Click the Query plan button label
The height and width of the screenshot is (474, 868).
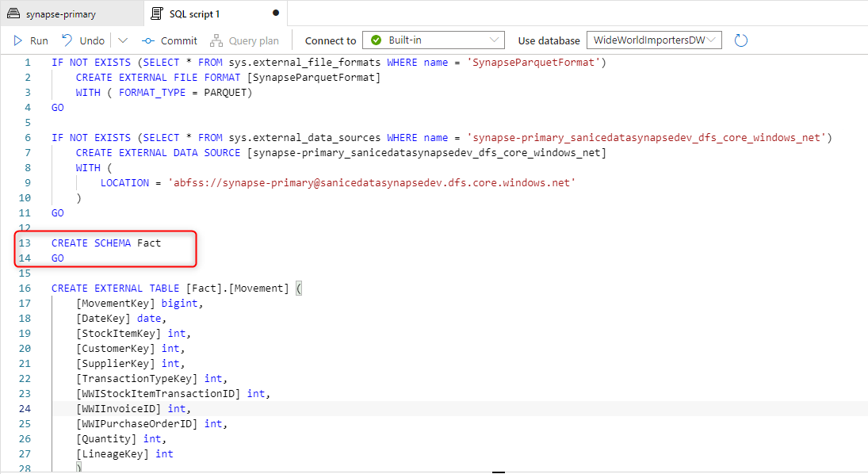point(254,41)
